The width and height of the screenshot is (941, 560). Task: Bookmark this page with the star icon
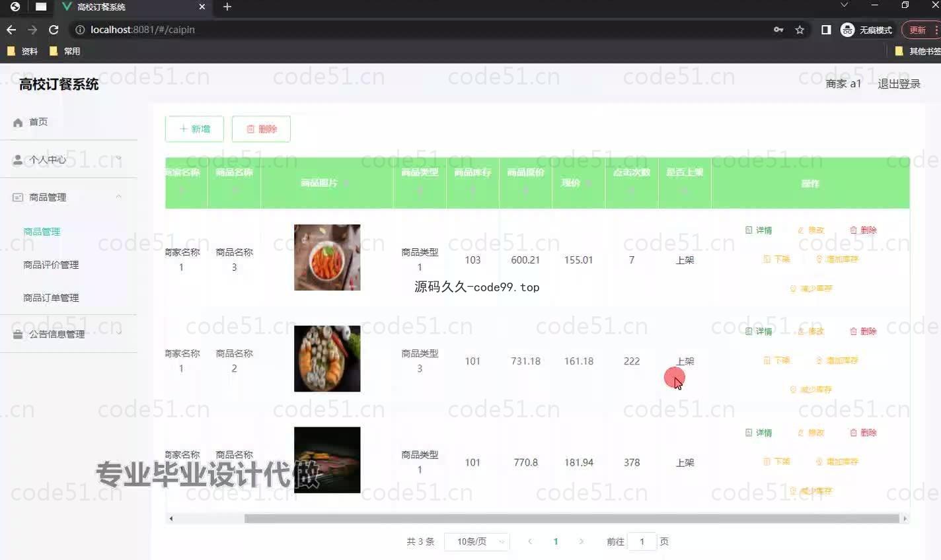tap(800, 30)
